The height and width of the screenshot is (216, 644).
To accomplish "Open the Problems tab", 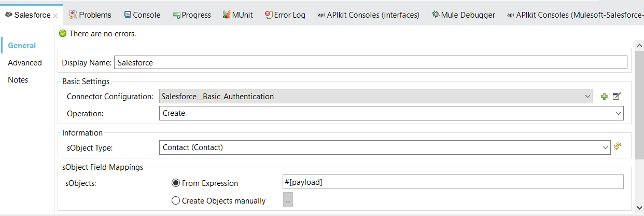I will click(x=90, y=15).
